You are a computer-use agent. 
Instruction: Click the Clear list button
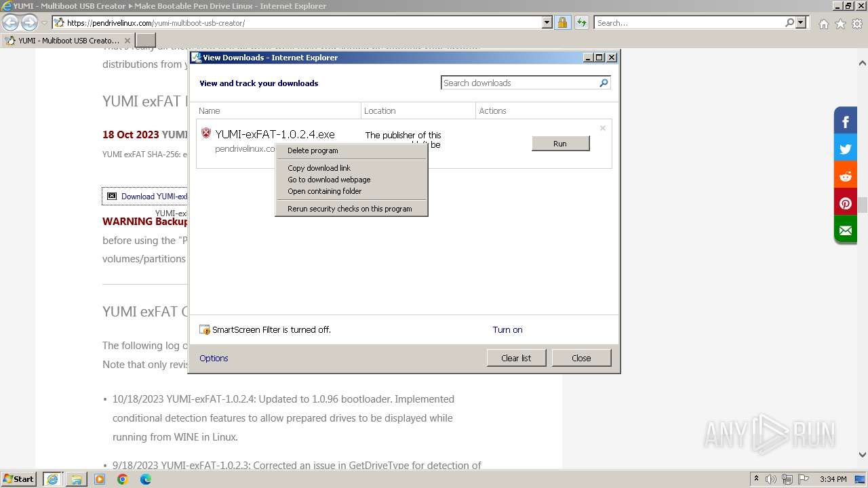point(516,358)
